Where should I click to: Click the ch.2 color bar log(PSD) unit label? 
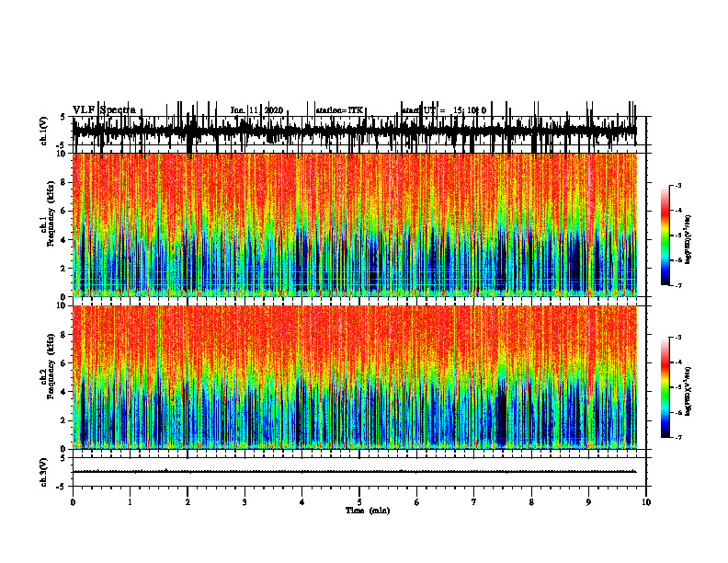click(688, 392)
